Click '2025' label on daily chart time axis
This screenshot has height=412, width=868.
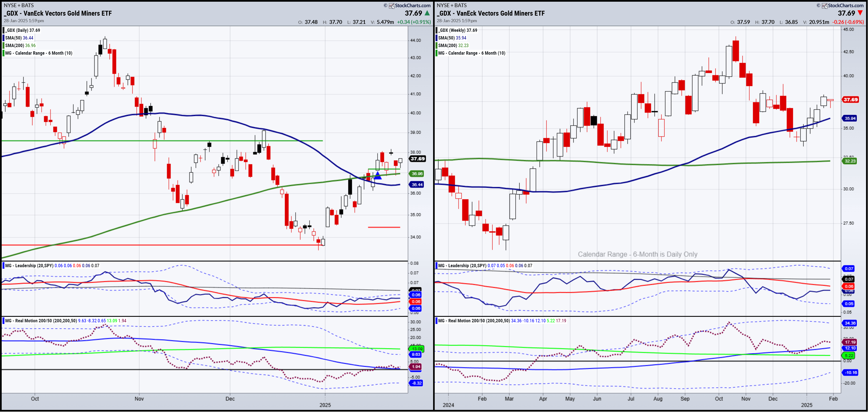tap(325, 405)
